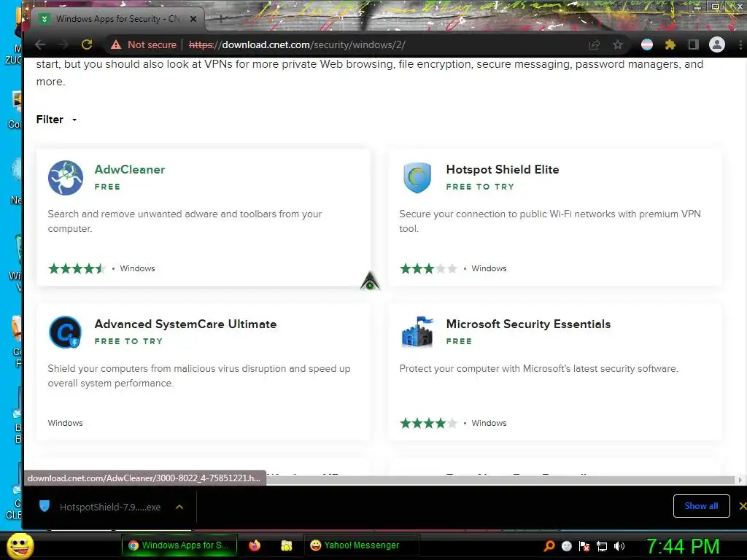The image size is (747, 560).
Task: Click the Hotspot Shield Elite description text
Action: click(550, 222)
